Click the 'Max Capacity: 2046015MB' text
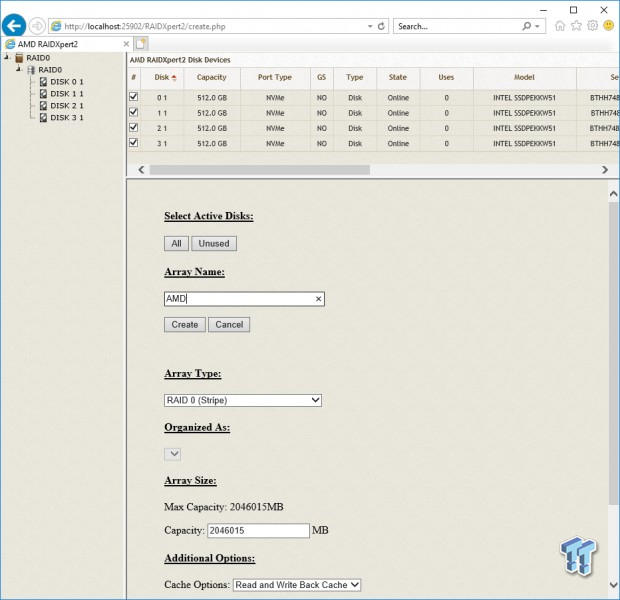Viewport: 620px width, 600px height. [x=224, y=507]
